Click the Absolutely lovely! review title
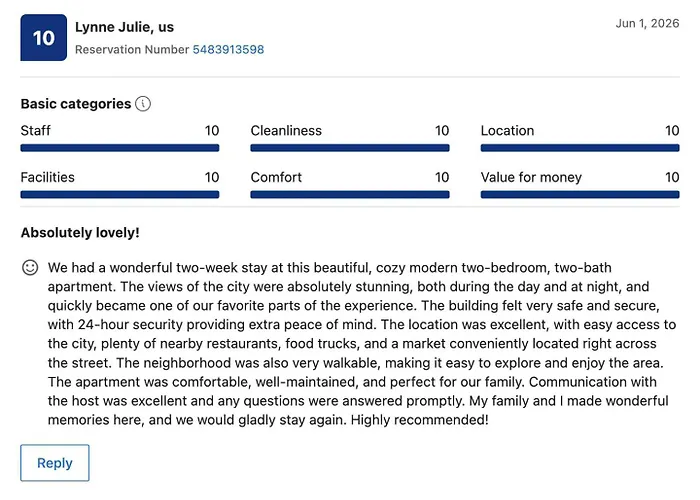700x500 pixels. (x=80, y=233)
